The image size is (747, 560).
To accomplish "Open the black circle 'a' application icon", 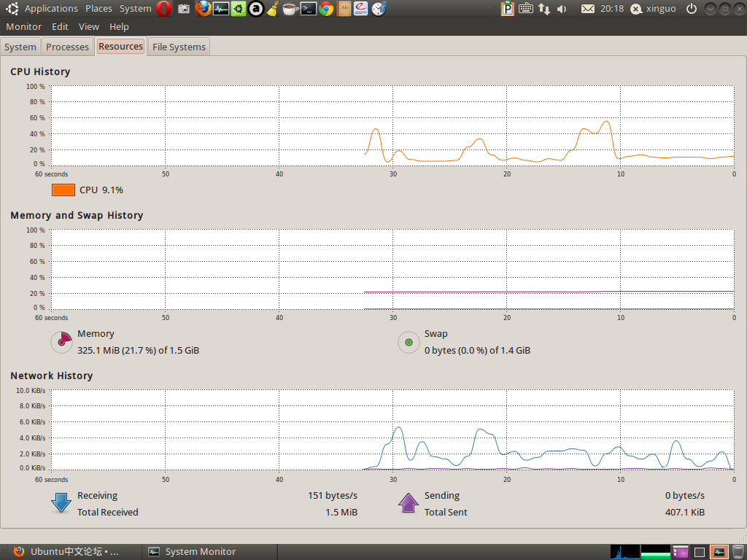I will coord(256,9).
